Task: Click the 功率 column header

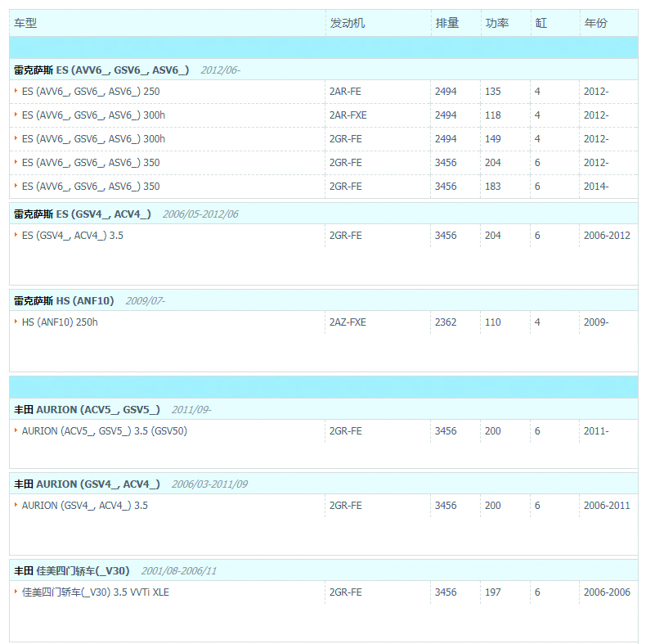Action: click(x=497, y=23)
